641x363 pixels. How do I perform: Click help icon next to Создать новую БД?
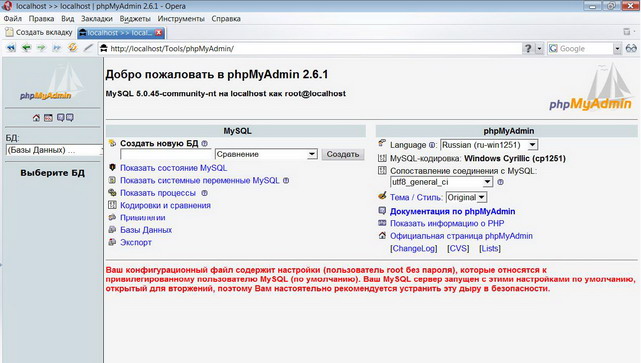point(204,143)
